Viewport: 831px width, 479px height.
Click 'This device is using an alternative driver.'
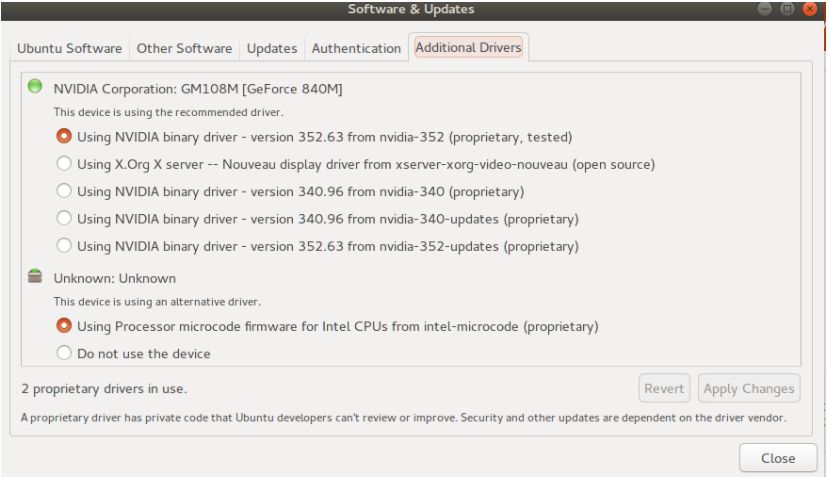[157, 302]
